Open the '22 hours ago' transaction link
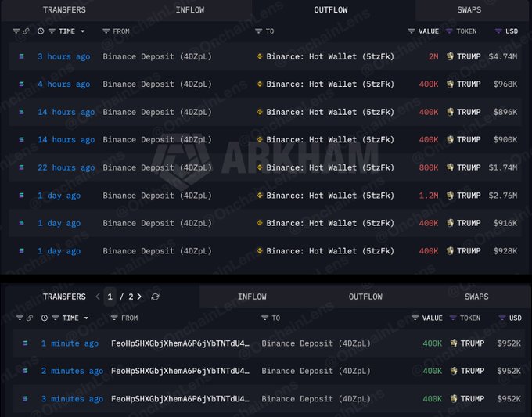This screenshot has height=417, width=532. point(66,167)
